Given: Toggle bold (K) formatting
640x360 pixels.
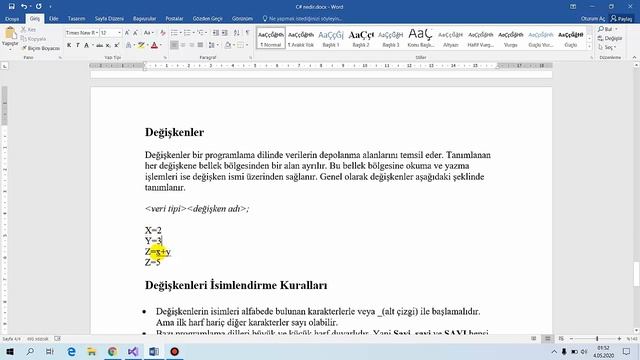Looking at the screenshot, I should click(69, 45).
